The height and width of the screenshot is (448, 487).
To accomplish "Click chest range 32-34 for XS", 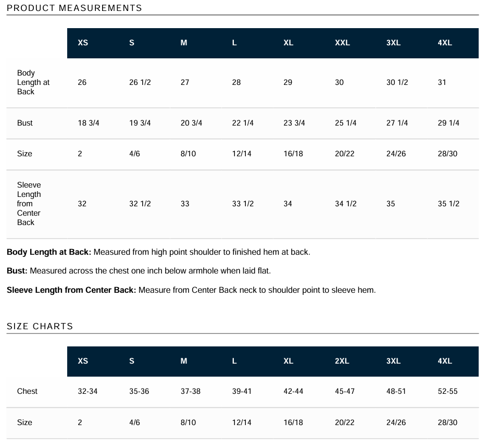I will tap(88, 391).
